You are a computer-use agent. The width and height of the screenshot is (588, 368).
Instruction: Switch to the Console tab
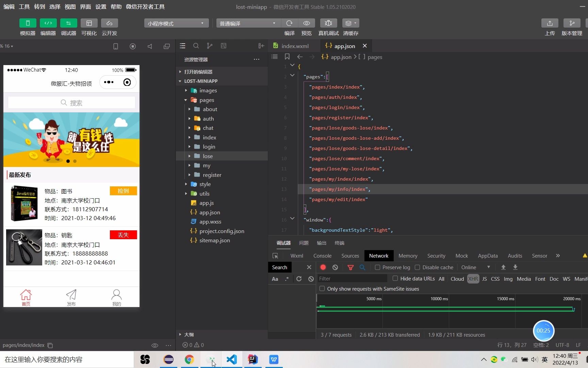coord(322,256)
